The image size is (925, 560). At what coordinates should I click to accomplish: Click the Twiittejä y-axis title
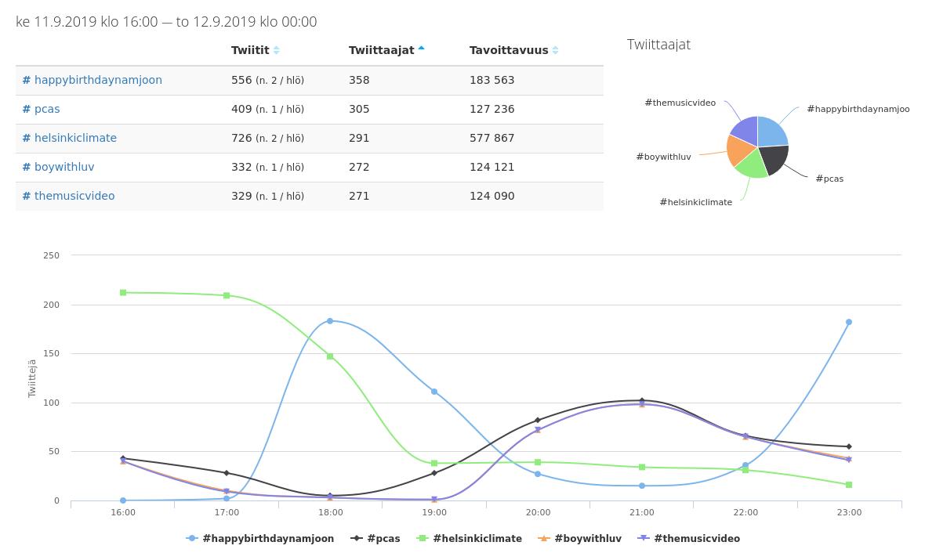[32, 378]
